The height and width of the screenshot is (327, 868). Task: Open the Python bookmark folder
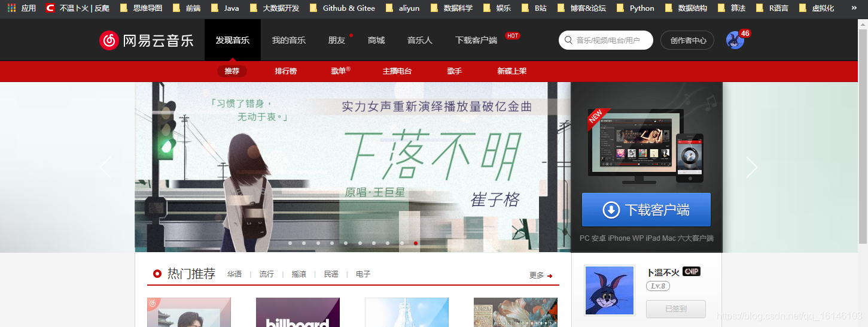[x=635, y=8]
